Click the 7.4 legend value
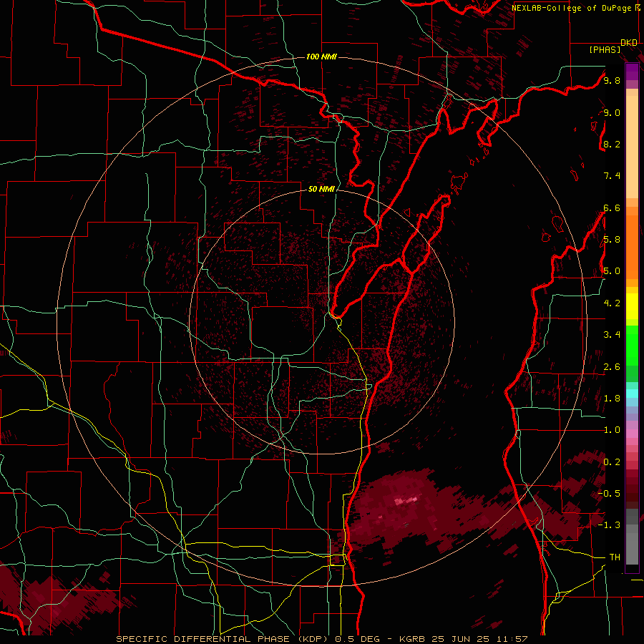This screenshot has width=644, height=644. pyautogui.click(x=612, y=176)
